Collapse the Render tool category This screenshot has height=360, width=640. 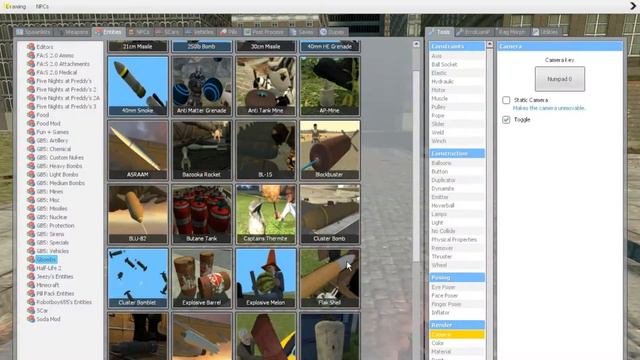coord(457,325)
